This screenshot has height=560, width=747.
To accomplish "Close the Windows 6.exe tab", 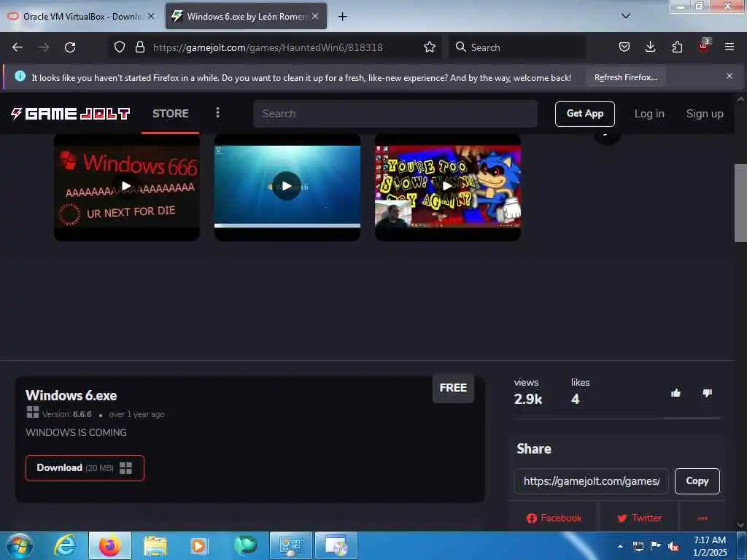I will [315, 16].
